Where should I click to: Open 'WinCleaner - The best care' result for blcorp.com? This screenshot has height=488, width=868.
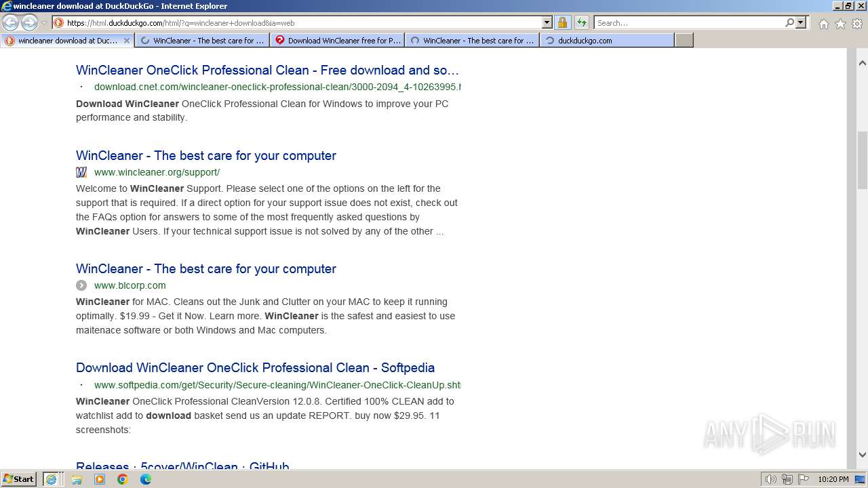[x=206, y=268]
